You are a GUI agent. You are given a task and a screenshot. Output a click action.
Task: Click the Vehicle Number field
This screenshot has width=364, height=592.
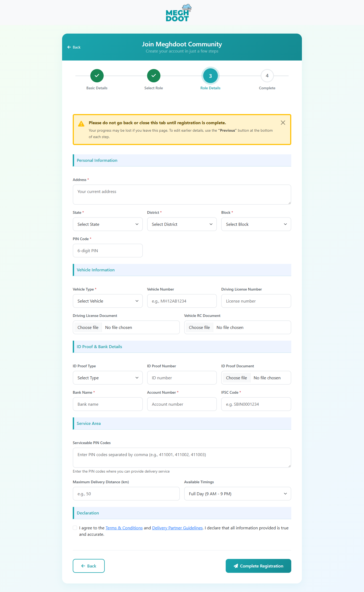pos(182,301)
